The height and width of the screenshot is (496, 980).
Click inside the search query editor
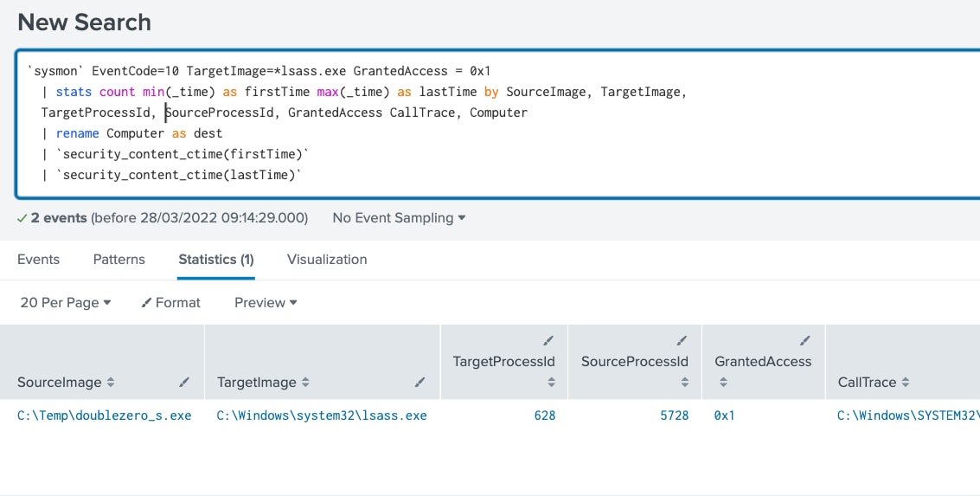pos(497,124)
